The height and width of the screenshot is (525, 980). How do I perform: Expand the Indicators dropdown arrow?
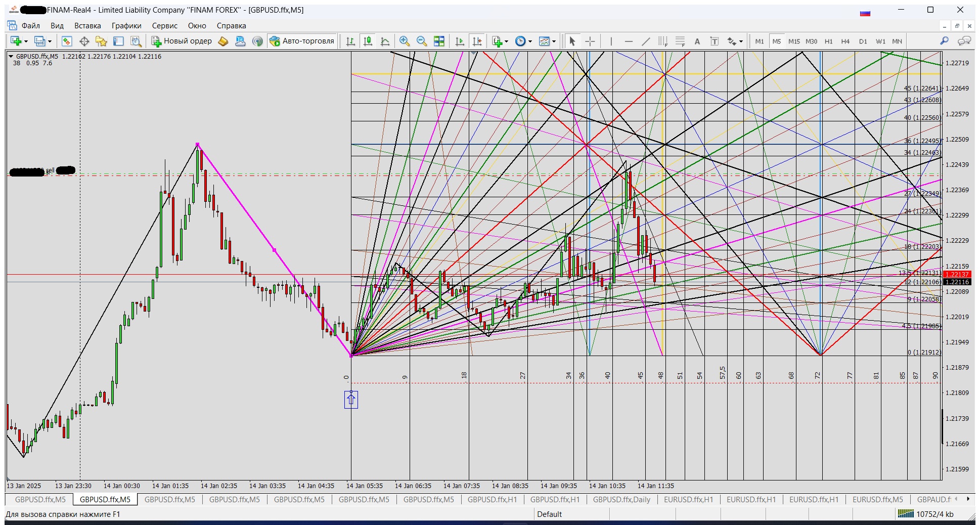pyautogui.click(x=506, y=42)
